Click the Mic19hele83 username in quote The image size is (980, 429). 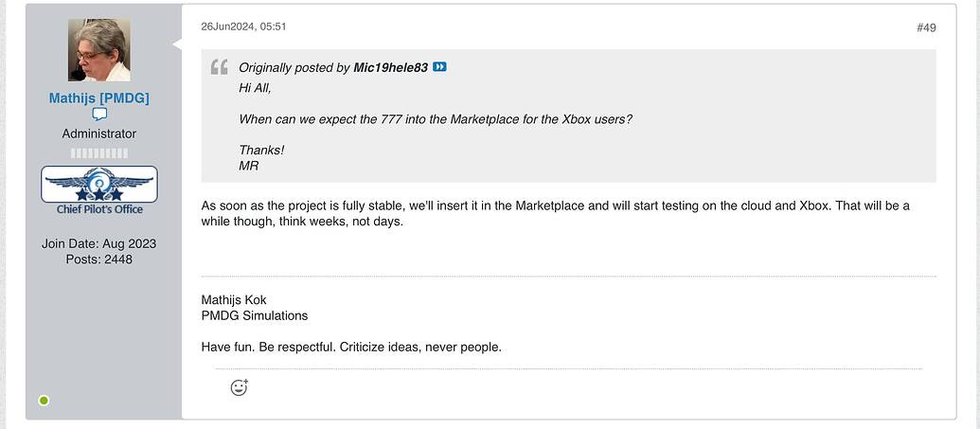click(390, 67)
